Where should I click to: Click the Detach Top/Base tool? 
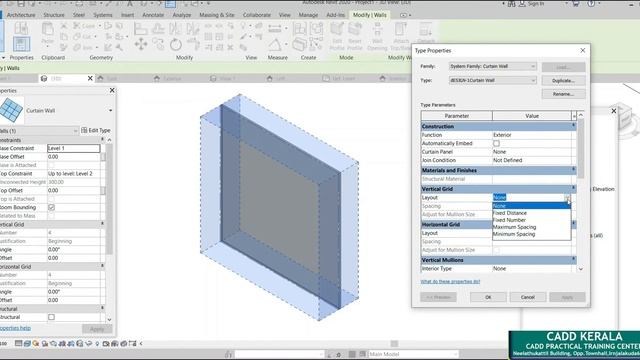(x=426, y=33)
